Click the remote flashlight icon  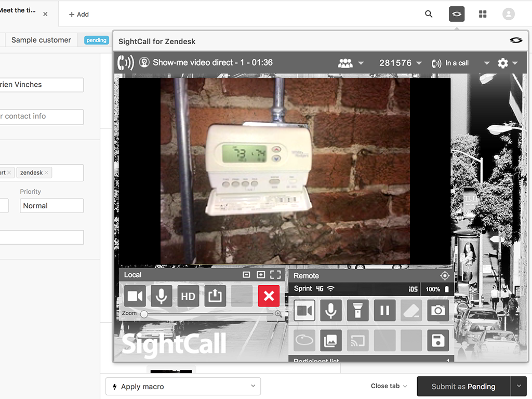coord(357,311)
